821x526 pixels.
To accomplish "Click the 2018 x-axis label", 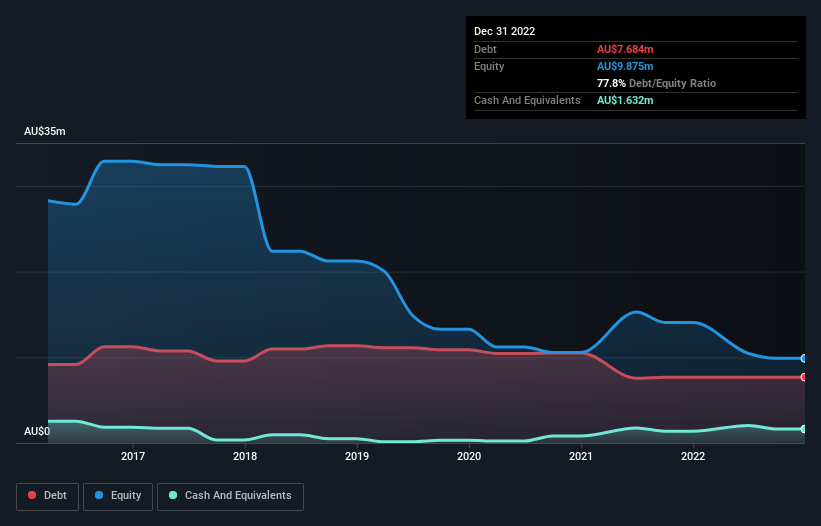I will coord(245,456).
